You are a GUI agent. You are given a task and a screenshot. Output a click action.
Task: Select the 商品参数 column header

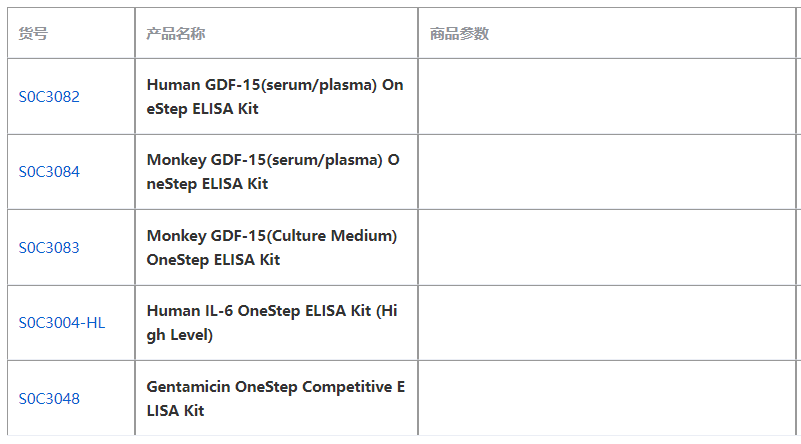point(459,34)
